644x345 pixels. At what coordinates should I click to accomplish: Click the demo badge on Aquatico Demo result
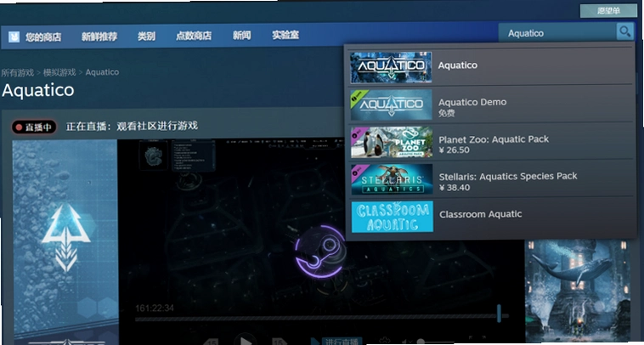(x=358, y=99)
